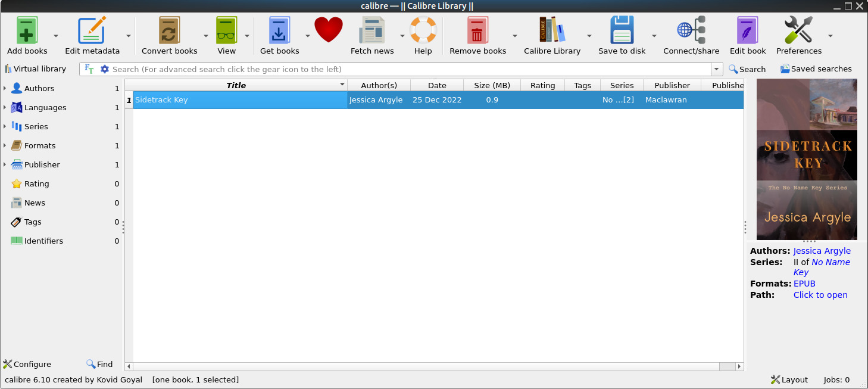Click the Add books icon
This screenshot has width=868, height=389.
click(x=27, y=31)
